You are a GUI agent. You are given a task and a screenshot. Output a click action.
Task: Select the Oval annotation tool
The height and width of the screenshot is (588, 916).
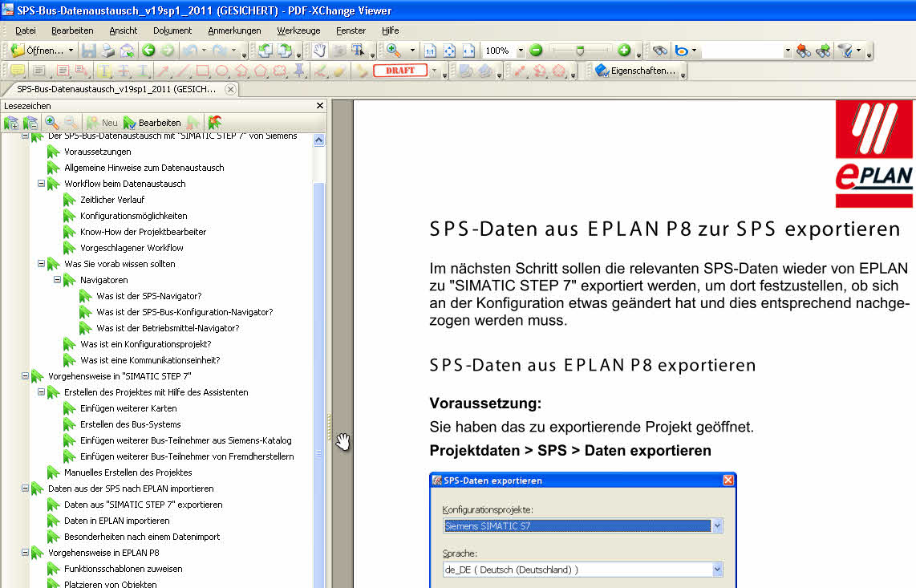(222, 71)
